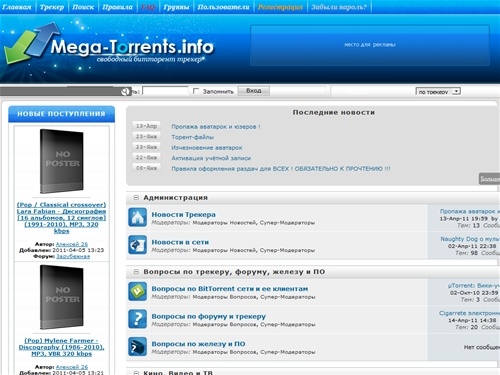Click the password input field
This screenshot has height=375, width=500.
tap(165, 91)
